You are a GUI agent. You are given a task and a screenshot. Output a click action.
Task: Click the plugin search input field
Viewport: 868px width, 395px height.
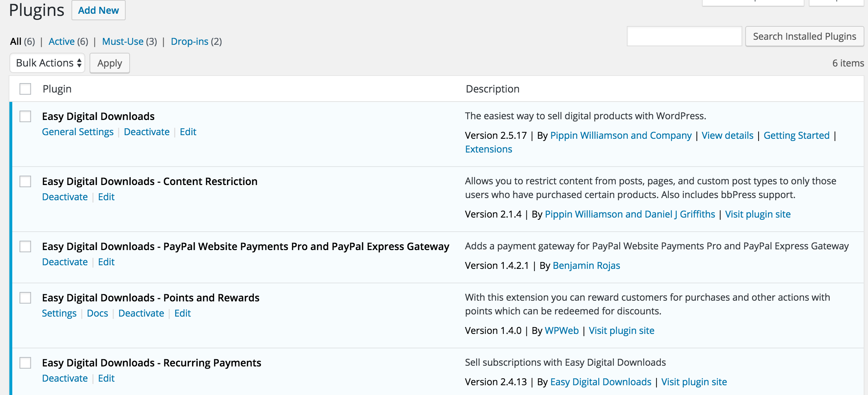coord(684,37)
